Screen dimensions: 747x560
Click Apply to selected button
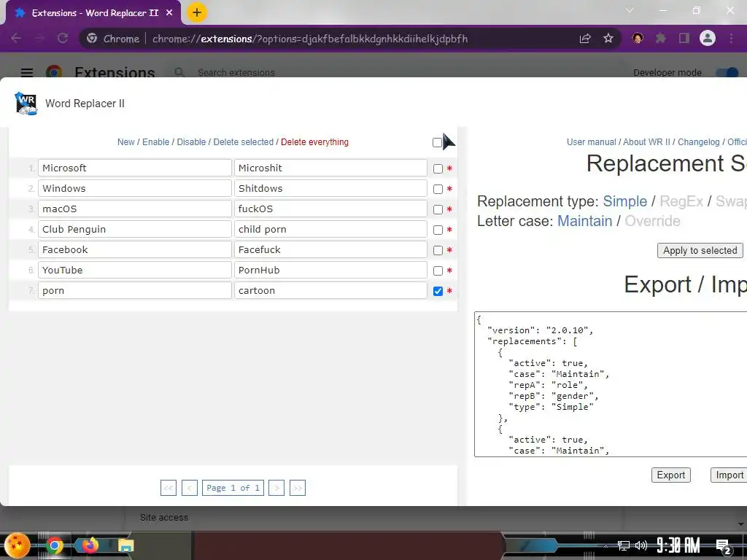click(x=700, y=251)
